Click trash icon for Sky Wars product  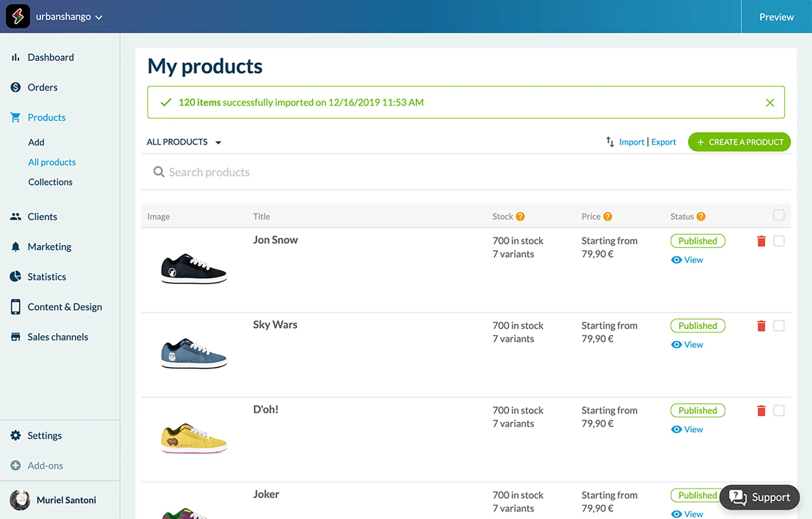(761, 326)
